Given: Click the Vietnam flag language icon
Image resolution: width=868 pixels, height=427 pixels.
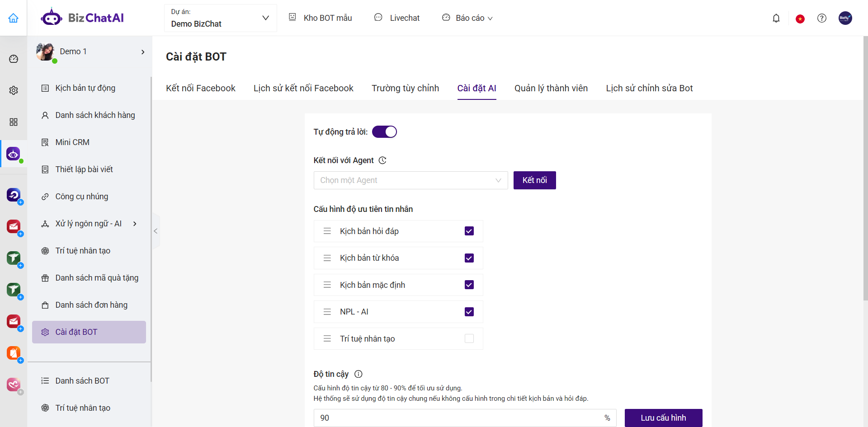Looking at the screenshot, I should click(800, 19).
